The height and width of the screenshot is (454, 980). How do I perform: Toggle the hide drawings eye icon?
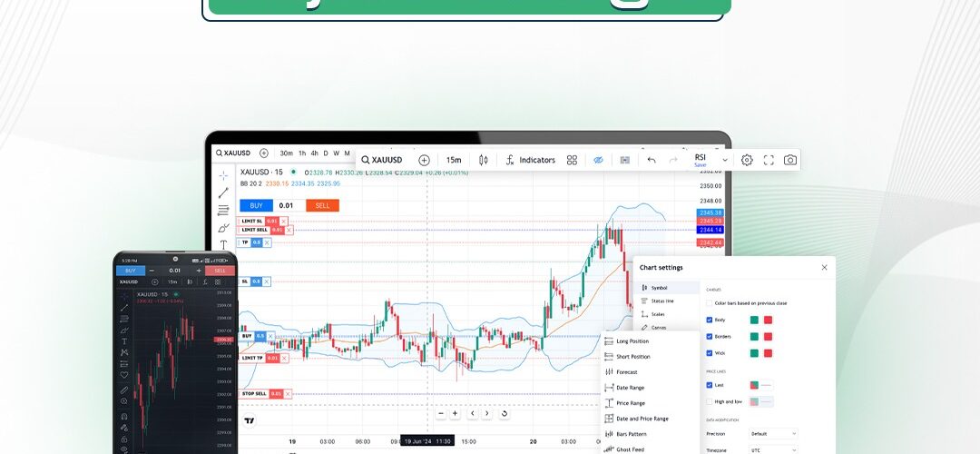pyautogui.click(x=598, y=160)
